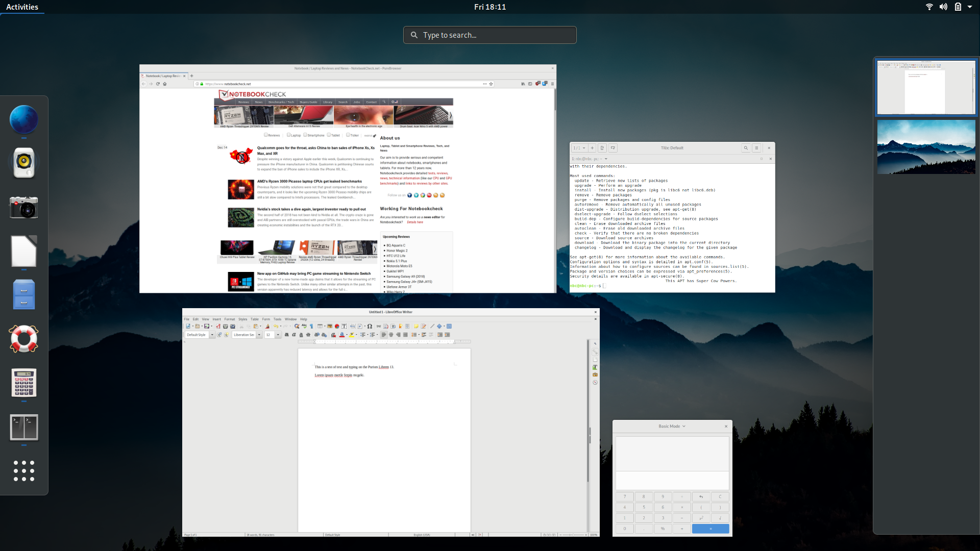980x551 pixels.
Task: Toggle the Smartphone filter checkbox
Action: coord(305,135)
